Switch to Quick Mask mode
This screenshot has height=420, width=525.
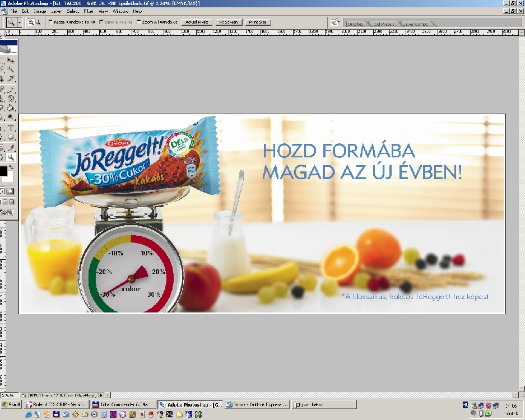pyautogui.click(x=11, y=191)
